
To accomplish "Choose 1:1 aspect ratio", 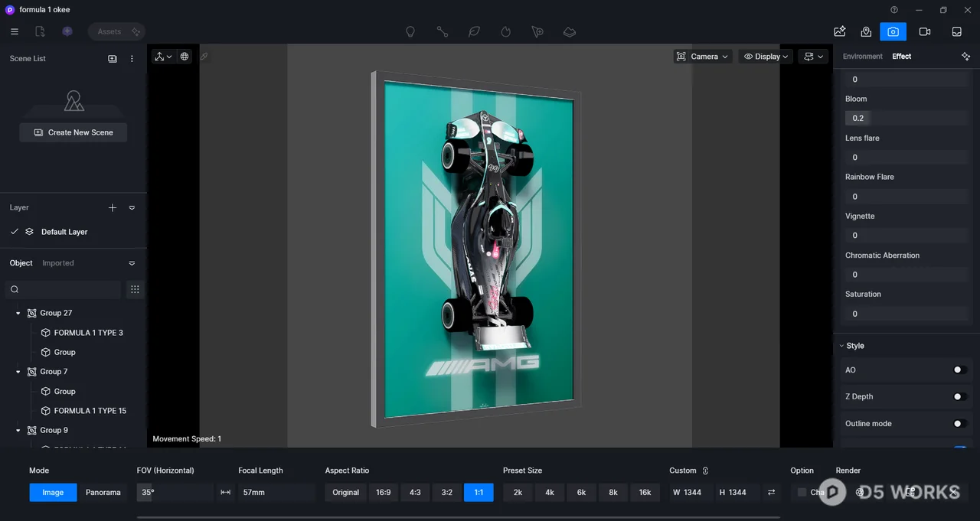I will (x=479, y=493).
